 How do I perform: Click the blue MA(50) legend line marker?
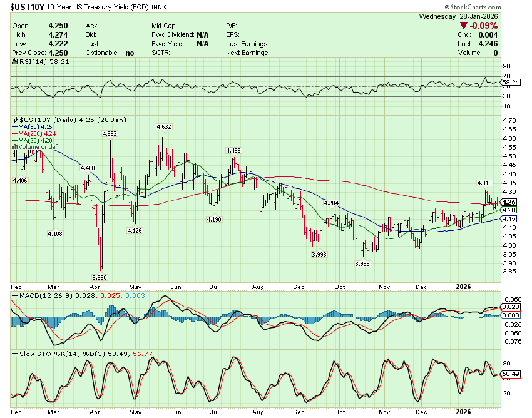click(x=14, y=127)
